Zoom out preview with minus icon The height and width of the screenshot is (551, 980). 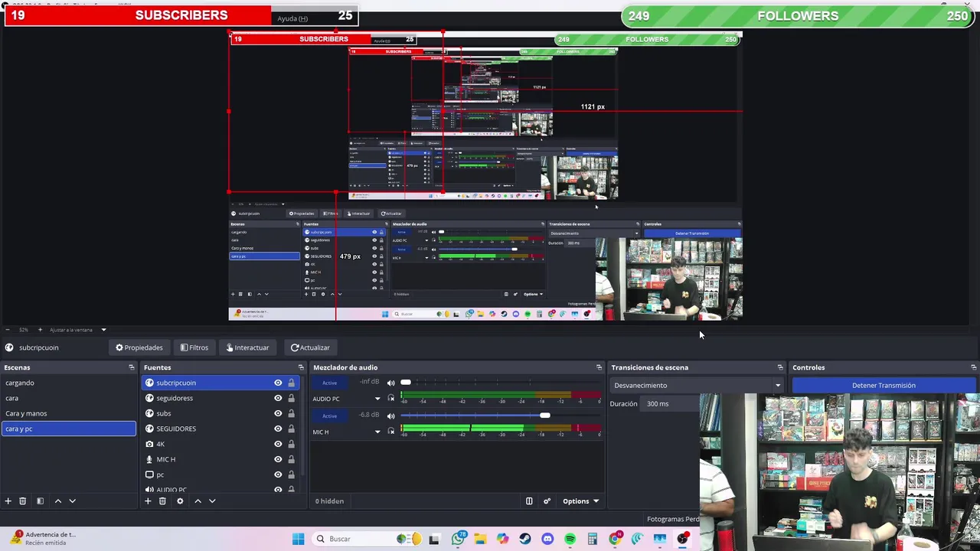pyautogui.click(x=7, y=330)
